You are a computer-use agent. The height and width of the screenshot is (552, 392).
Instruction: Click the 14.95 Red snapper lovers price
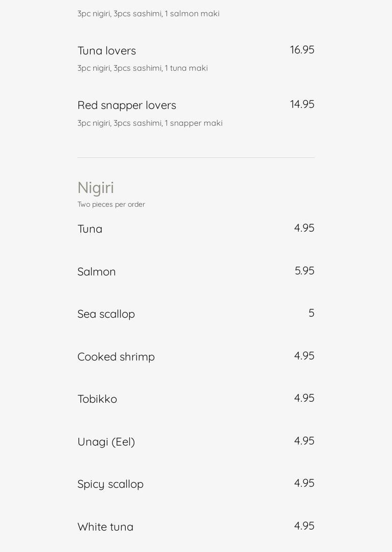click(x=302, y=104)
